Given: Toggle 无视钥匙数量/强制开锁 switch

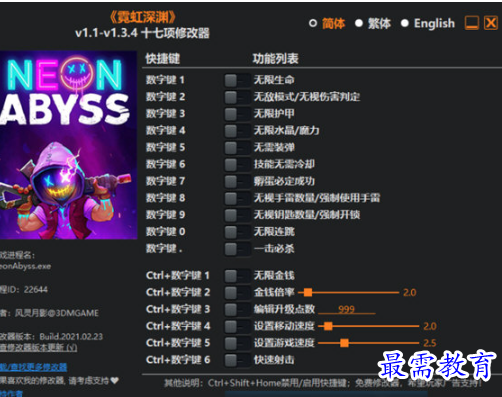Looking at the screenshot, I should (x=237, y=215).
